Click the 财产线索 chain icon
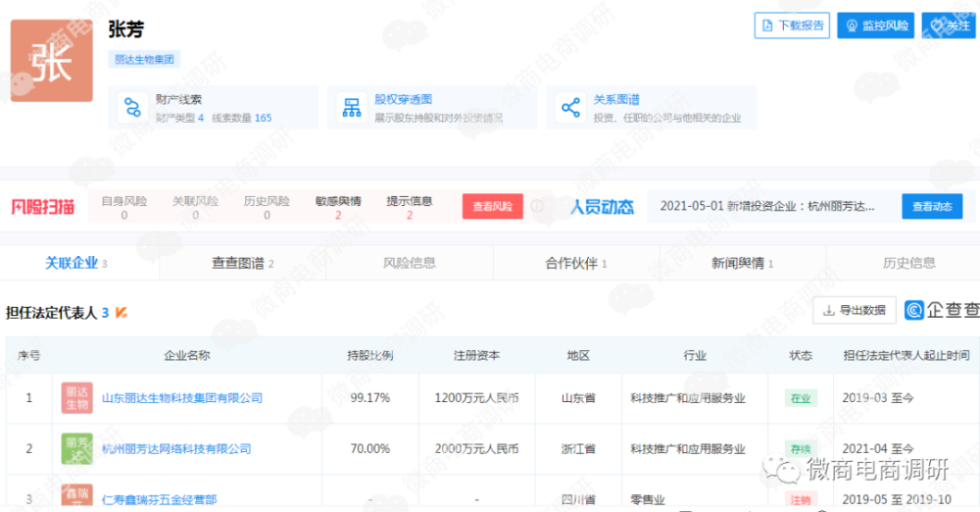 pos(132,108)
